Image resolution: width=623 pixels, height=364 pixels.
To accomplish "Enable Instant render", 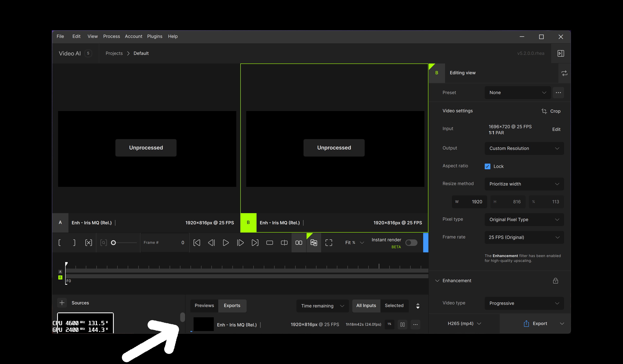I will (411, 243).
